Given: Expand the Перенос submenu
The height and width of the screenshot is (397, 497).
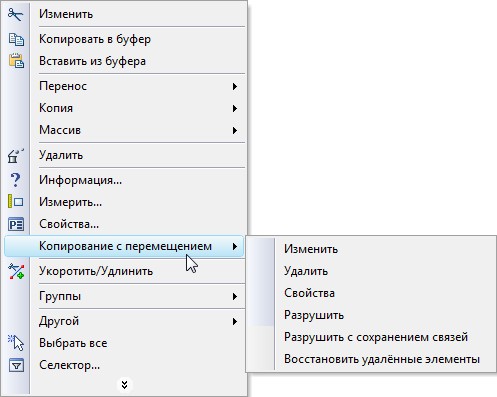Looking at the screenshot, I should pyautogui.click(x=235, y=86).
